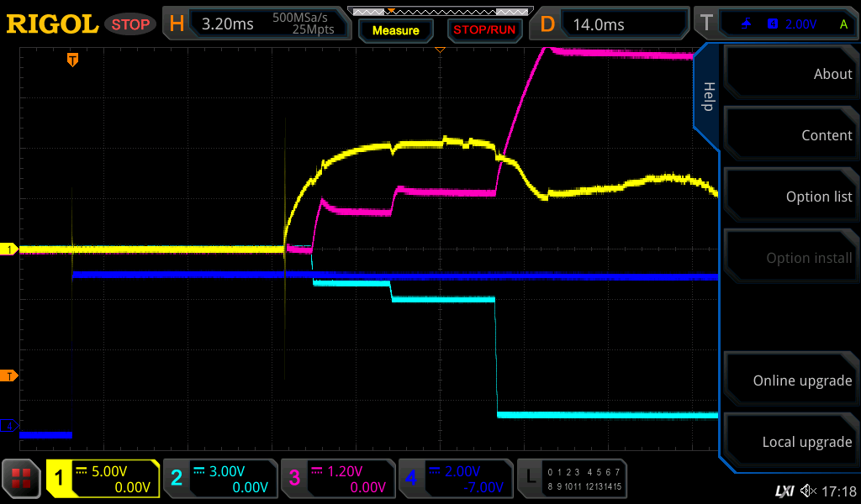Viewport: 861px width, 504px height.
Task: Click the blue channel 4 ground marker
Action: click(x=10, y=426)
